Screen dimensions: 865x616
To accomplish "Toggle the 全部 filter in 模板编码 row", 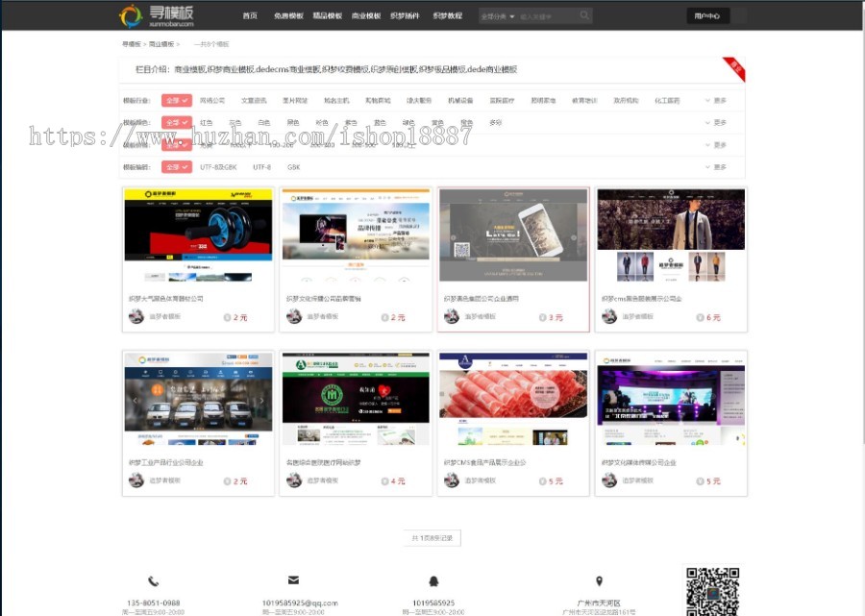I will pos(178,166).
